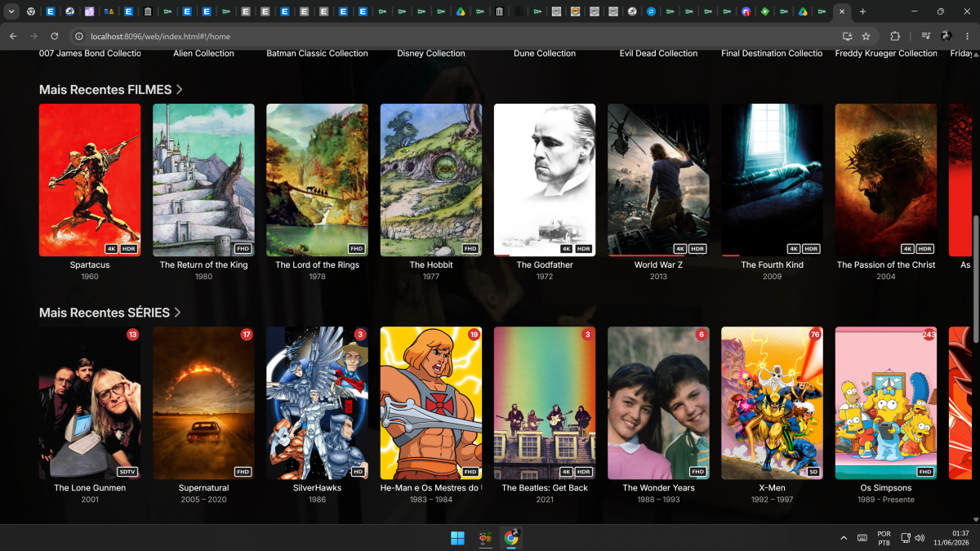Go back using the browser back arrow
This screenshot has width=980, height=551.
pos(13,36)
